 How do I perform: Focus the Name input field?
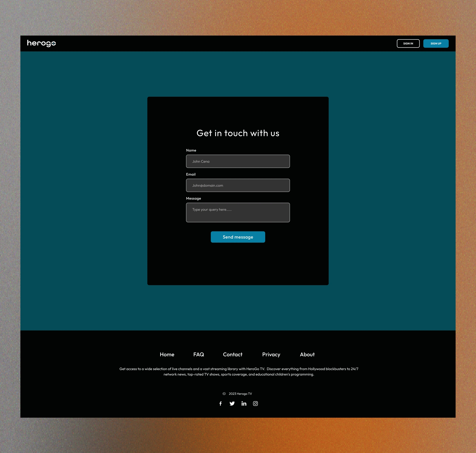(238, 161)
